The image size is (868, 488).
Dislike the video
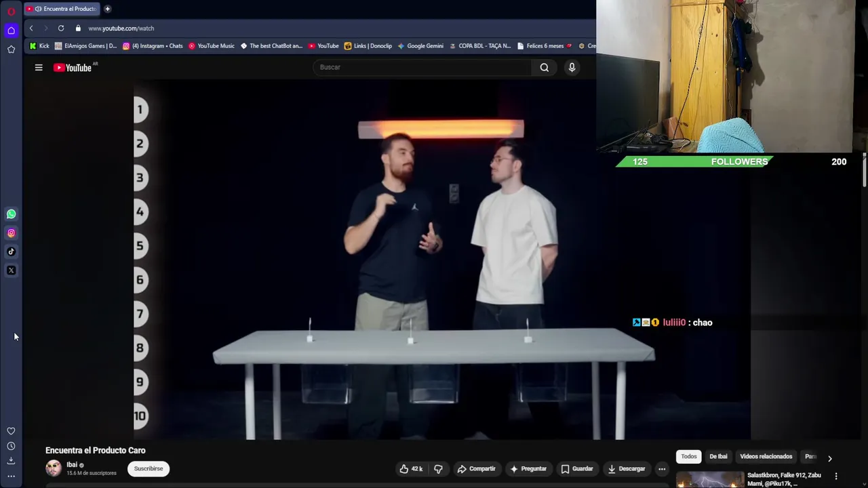click(438, 469)
